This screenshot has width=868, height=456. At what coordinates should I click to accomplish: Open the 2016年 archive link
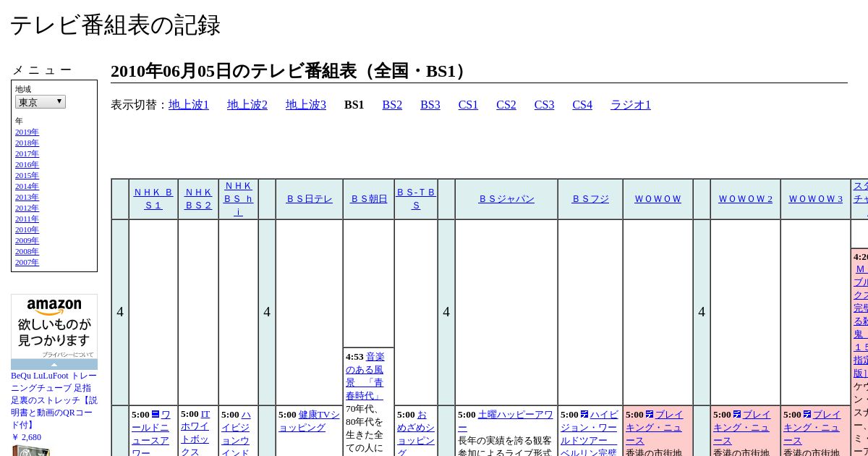27,165
